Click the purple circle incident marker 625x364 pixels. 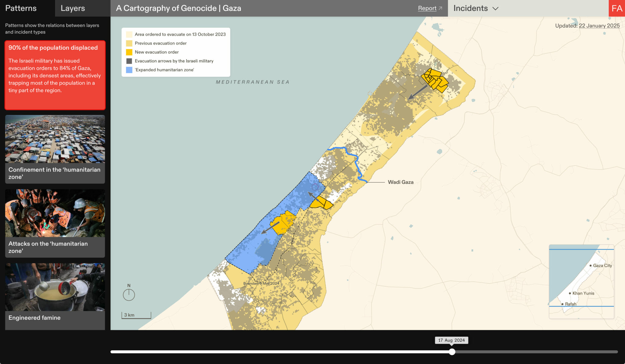(315, 187)
